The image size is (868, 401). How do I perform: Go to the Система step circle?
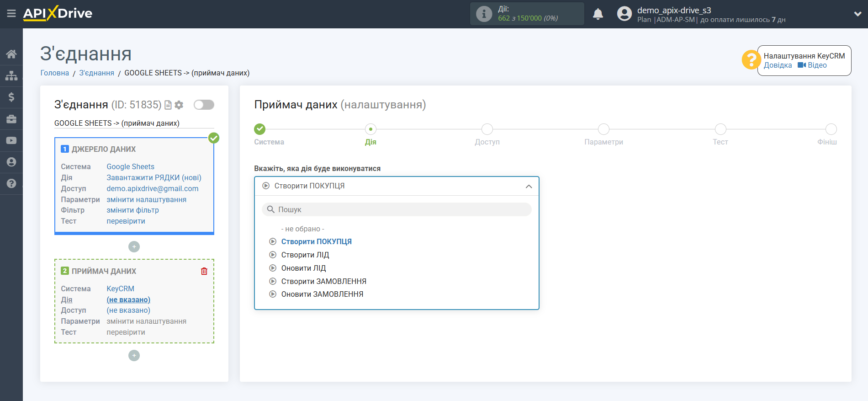260,129
